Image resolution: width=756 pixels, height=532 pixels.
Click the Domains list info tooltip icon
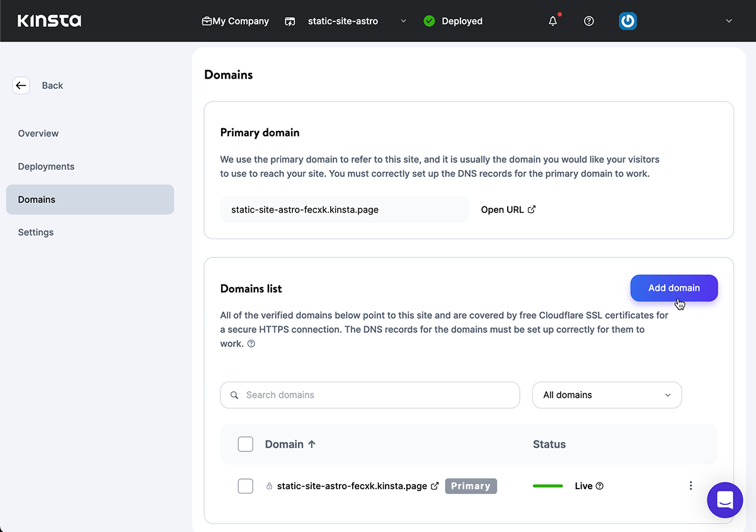[251, 344]
